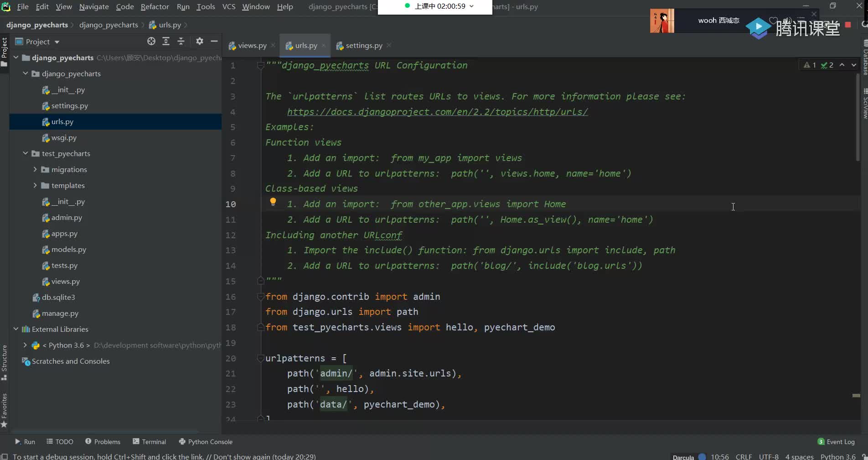868x460 pixels.
Task: Fold the docstring at line 1
Action: coord(261,65)
